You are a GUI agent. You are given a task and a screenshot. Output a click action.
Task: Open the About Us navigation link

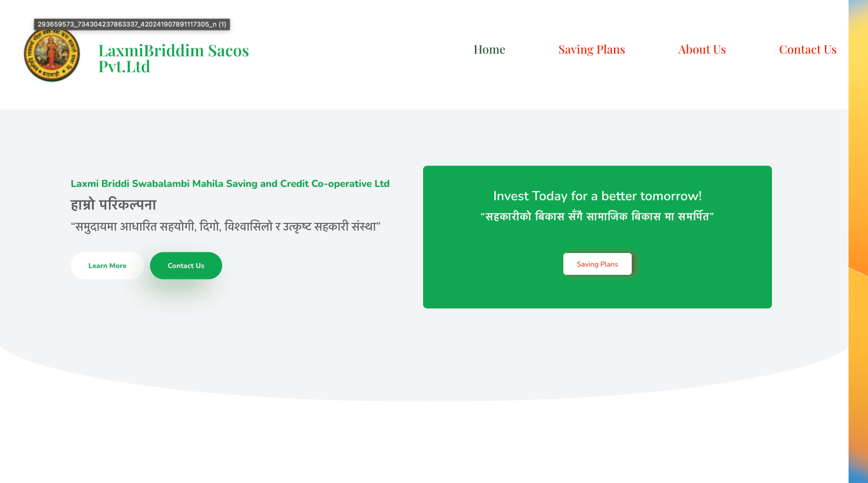[x=702, y=50]
